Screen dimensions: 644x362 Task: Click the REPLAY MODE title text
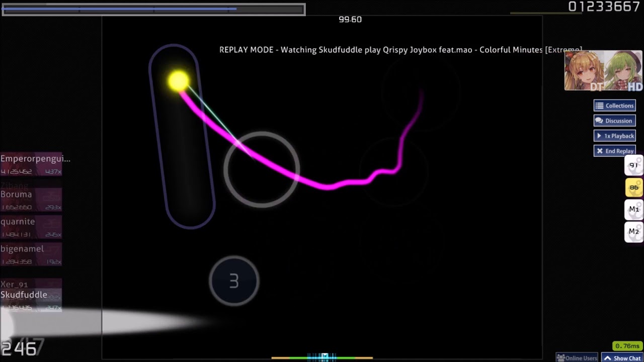[x=400, y=50]
